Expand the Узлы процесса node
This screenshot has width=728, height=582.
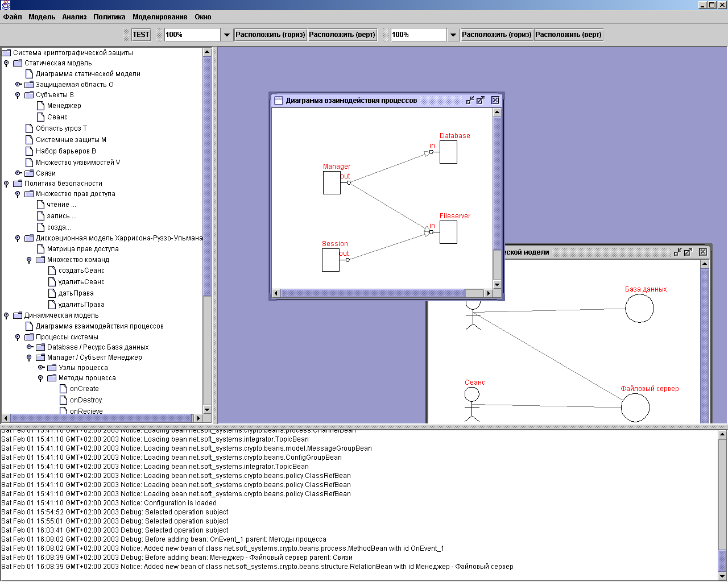[41, 367]
